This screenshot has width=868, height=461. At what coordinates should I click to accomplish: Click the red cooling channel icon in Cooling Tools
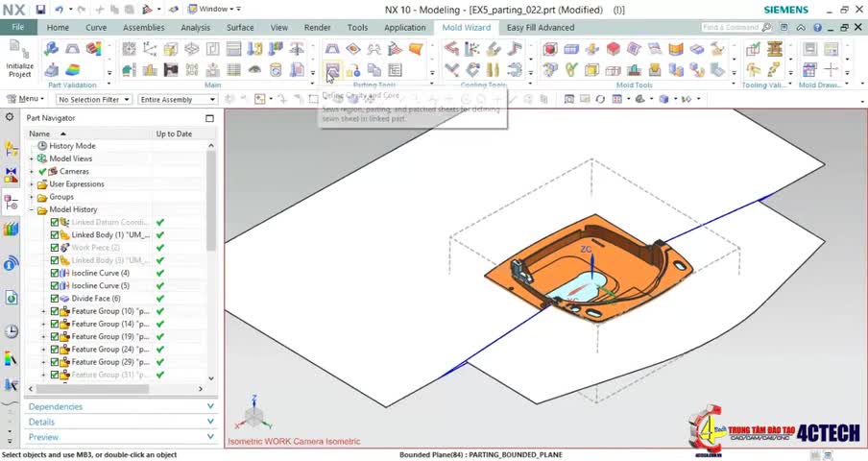tap(451, 49)
